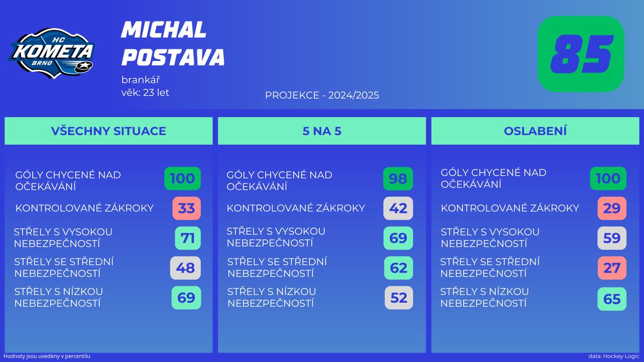This screenshot has height=362, width=644.
Task: Click the 98 badge in 5 na 5
Action: tap(398, 179)
